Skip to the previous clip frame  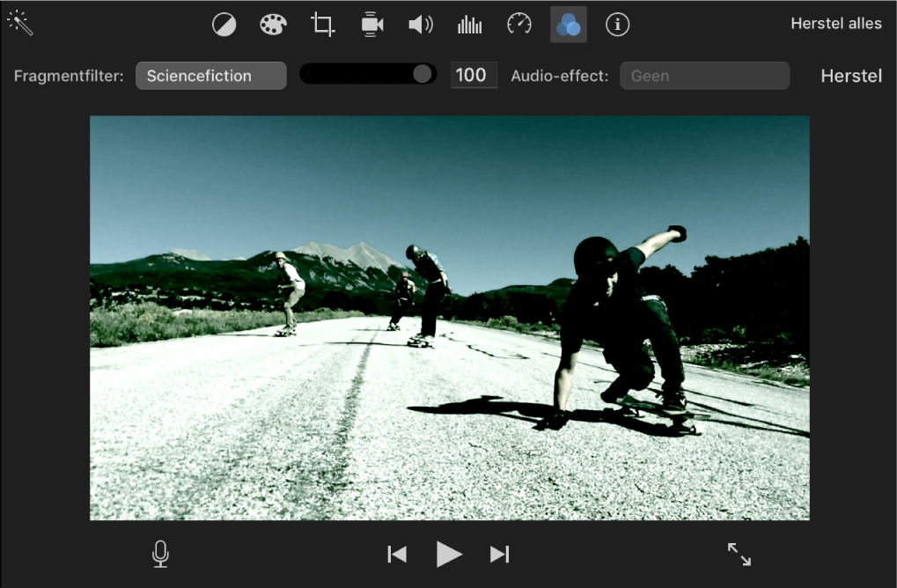(x=396, y=554)
